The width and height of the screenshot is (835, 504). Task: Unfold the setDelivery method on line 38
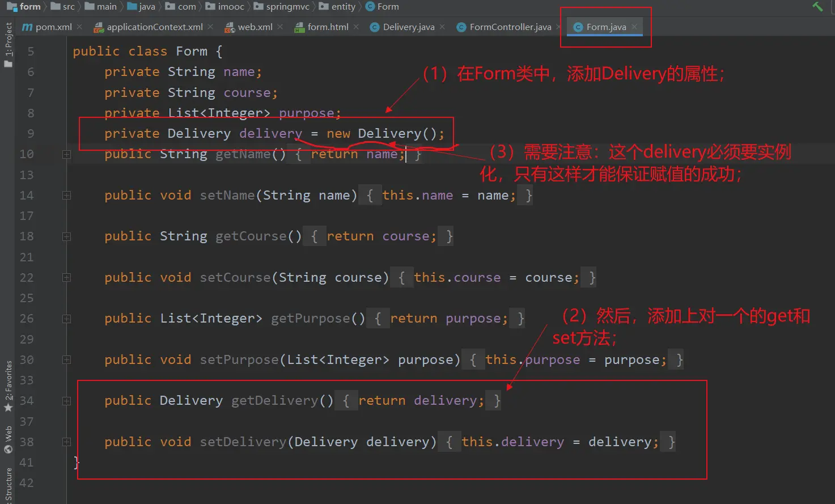click(66, 442)
